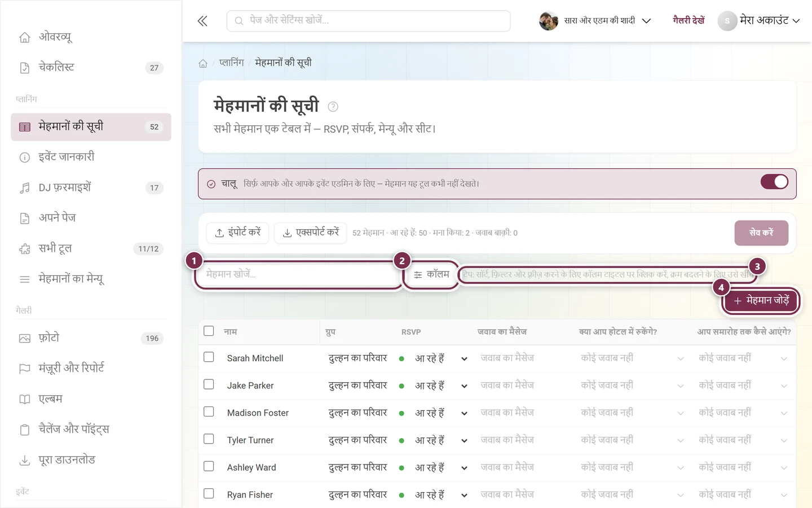Click the couple photo avatar in header
The width and height of the screenshot is (812, 508).
[549, 21]
